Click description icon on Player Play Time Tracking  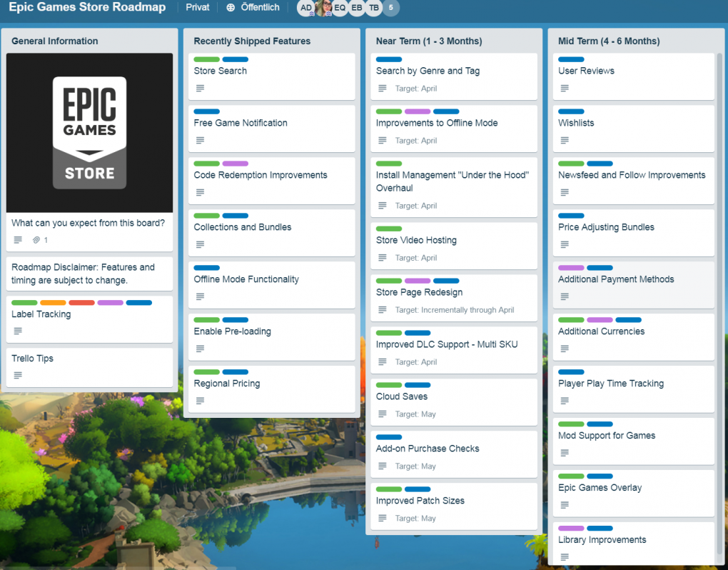point(565,400)
